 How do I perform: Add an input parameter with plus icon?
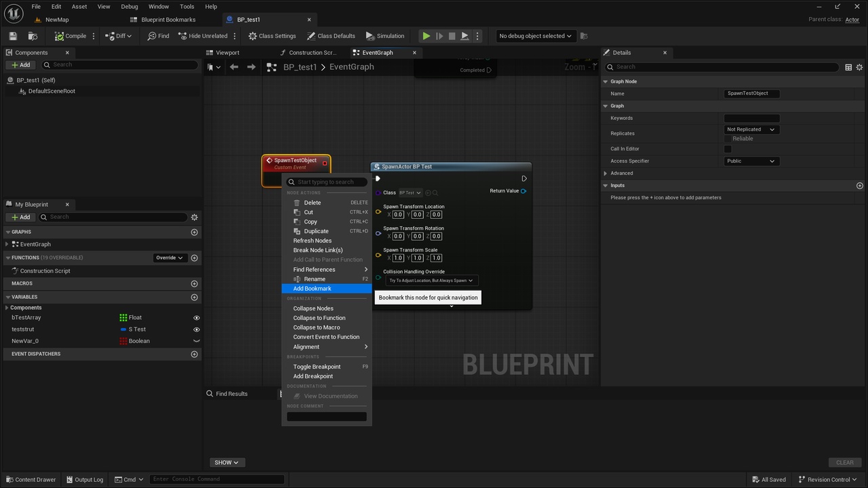tap(860, 186)
